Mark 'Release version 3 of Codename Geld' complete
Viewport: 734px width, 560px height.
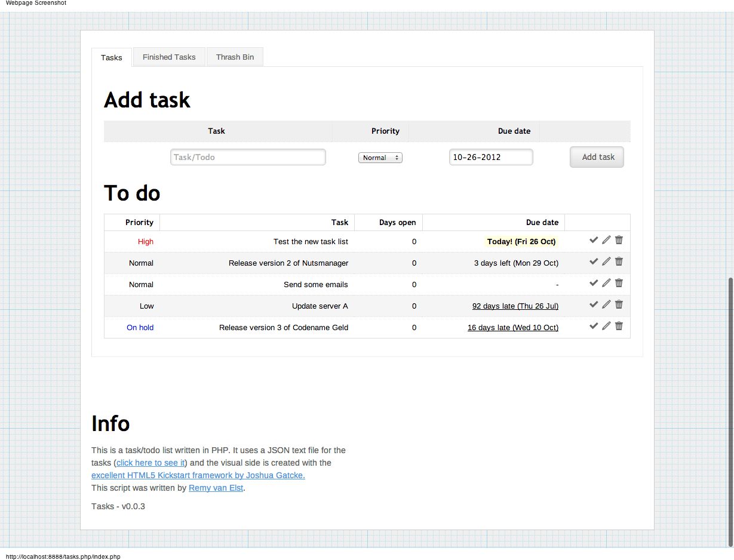click(x=594, y=326)
